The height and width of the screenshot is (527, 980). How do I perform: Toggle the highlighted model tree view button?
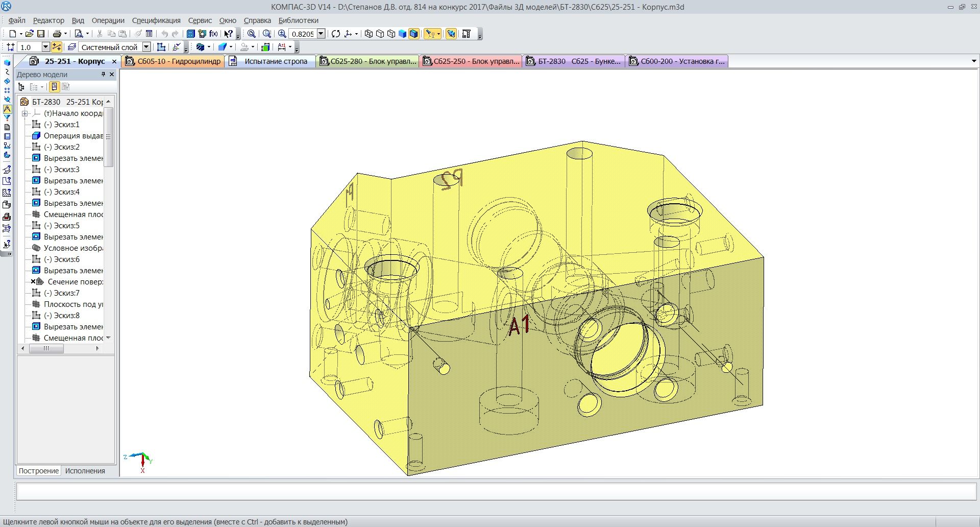pos(54,87)
